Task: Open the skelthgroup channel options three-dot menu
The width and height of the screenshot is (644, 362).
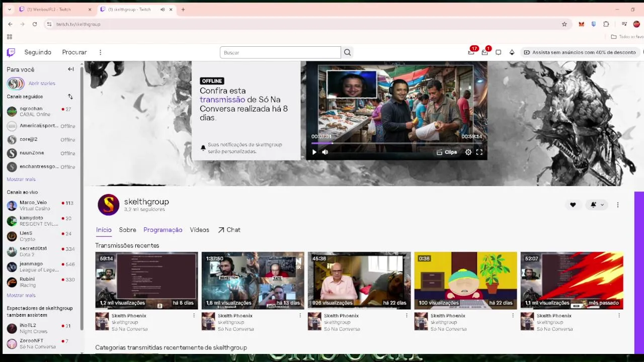Action: pos(618,205)
